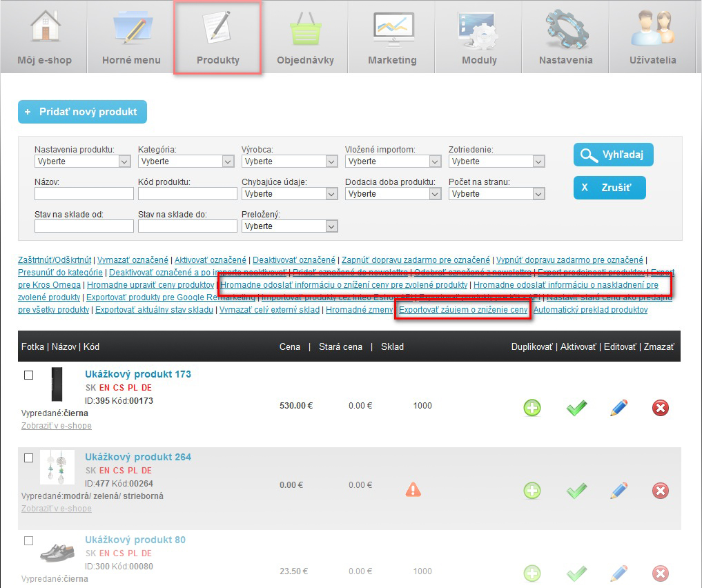Click the red delete icon for produkt 173
This screenshot has width=702, height=588.
click(x=661, y=408)
